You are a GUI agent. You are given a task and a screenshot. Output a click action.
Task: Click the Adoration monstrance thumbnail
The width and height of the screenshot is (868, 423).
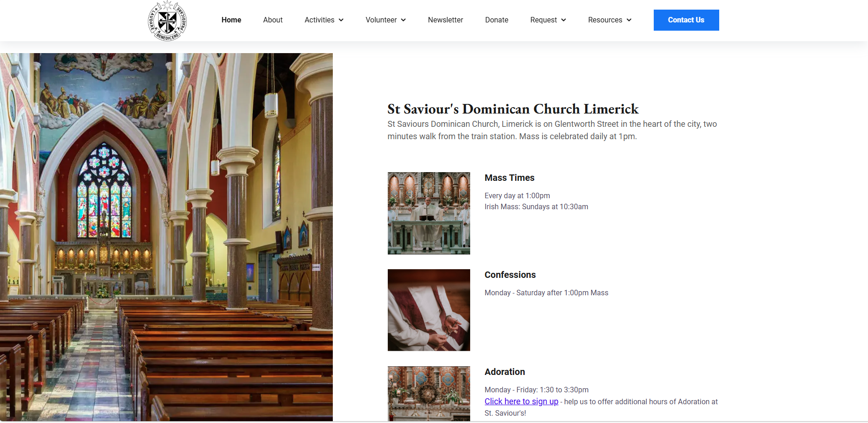click(429, 394)
